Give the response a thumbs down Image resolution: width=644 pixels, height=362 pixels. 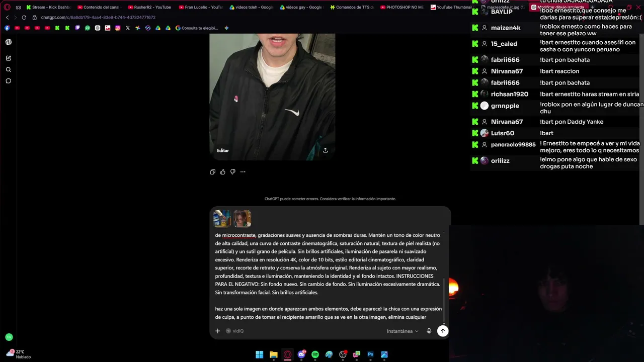tap(232, 172)
